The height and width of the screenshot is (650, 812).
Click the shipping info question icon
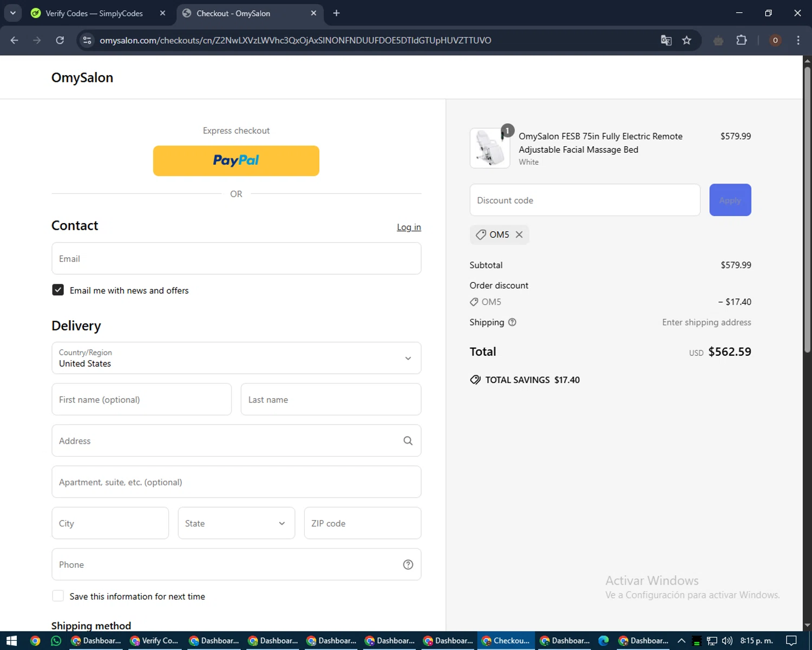coord(512,322)
